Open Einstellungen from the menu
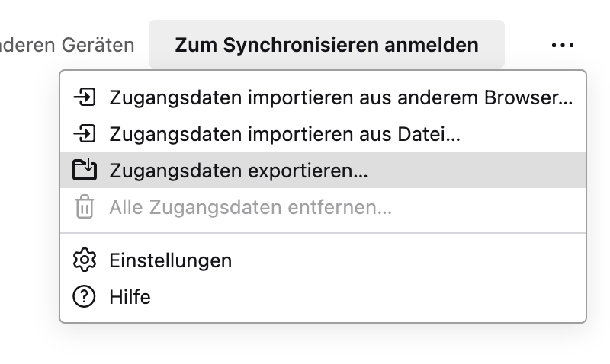This screenshot has height=364, width=610. [x=170, y=260]
